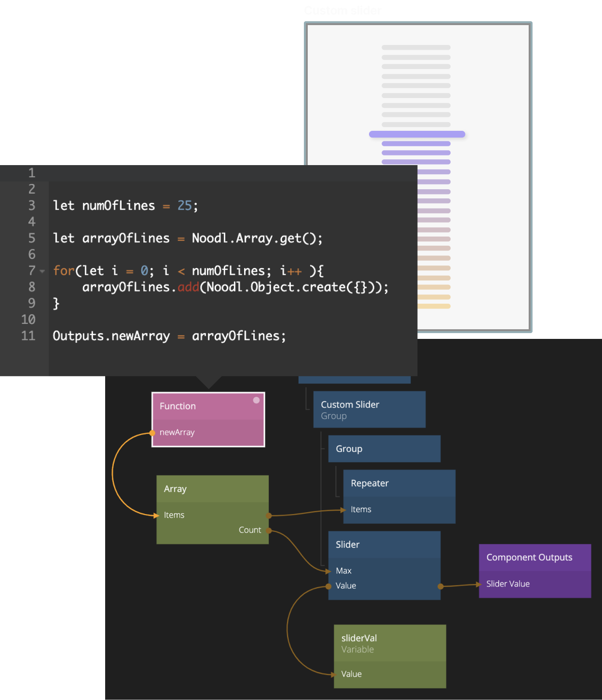Select the Component Outputs node header

[529, 558]
